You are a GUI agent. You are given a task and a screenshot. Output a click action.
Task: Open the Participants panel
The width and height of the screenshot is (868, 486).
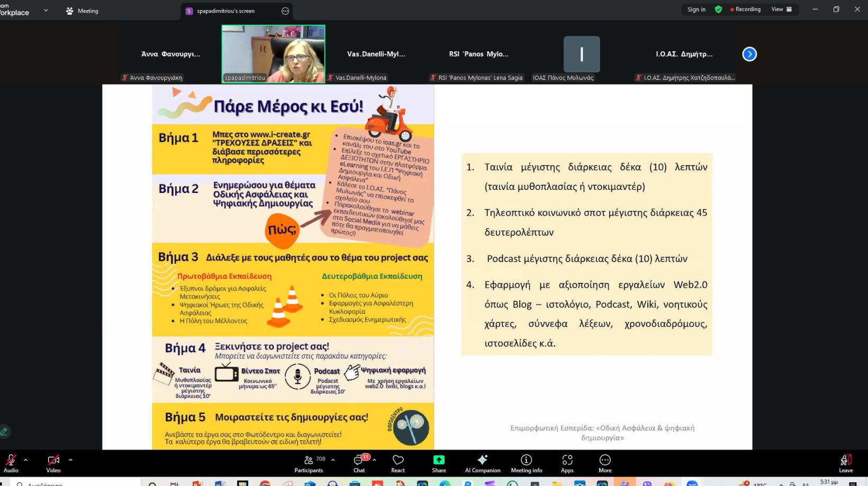tap(309, 463)
